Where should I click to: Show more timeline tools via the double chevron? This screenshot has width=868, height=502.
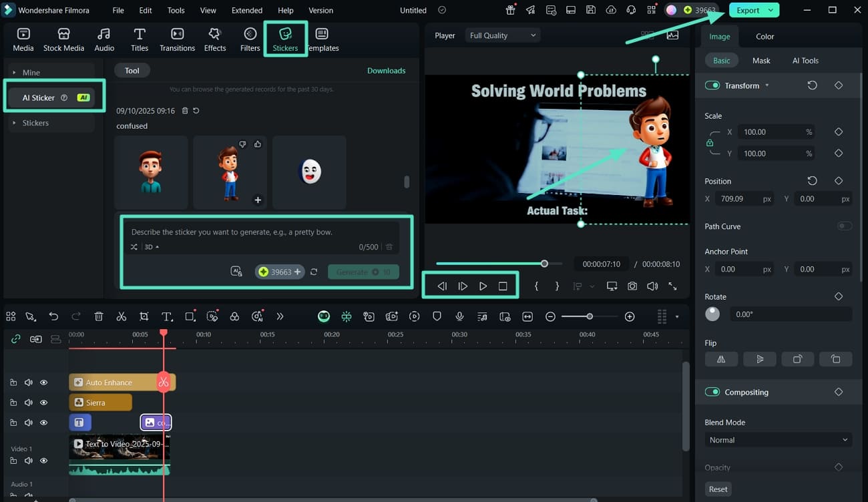280,316
